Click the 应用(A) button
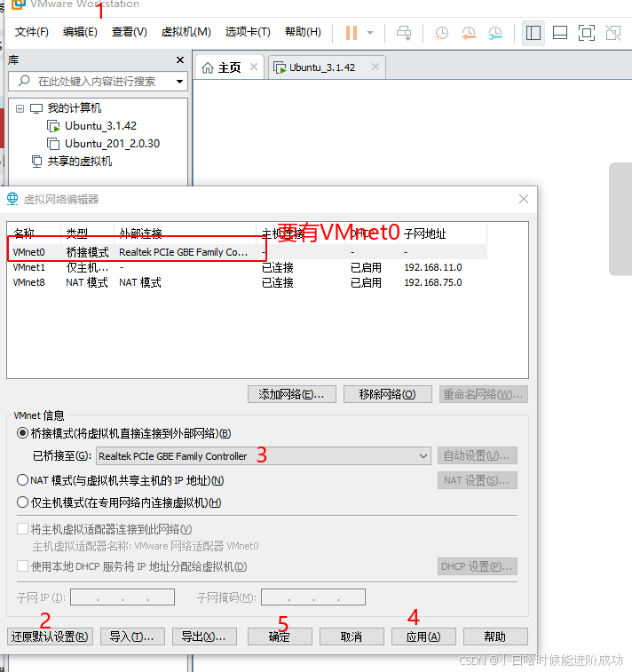 pyautogui.click(x=423, y=636)
